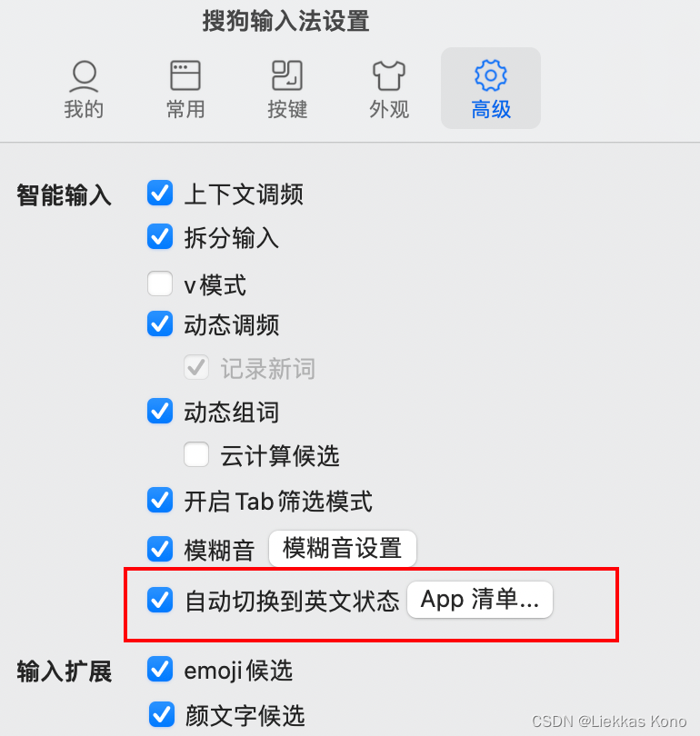Toggle 颜文字候选 checkbox
The width and height of the screenshot is (700, 736).
point(162,714)
